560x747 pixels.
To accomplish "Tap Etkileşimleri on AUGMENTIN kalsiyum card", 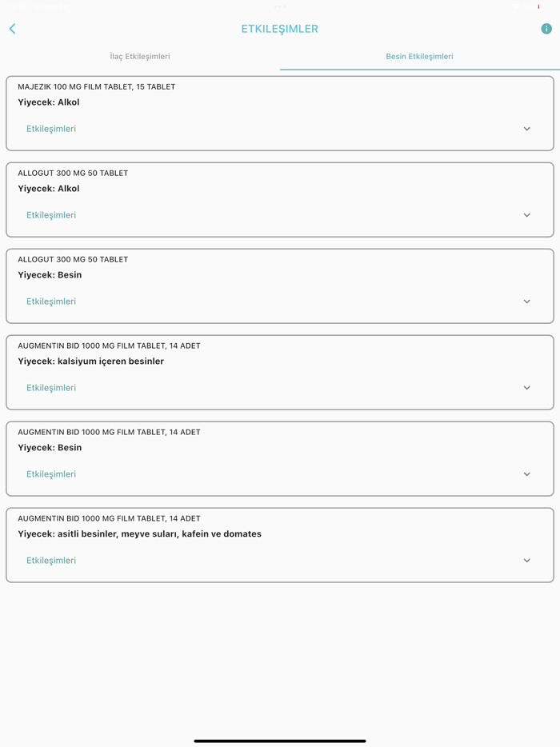I will [x=50, y=387].
